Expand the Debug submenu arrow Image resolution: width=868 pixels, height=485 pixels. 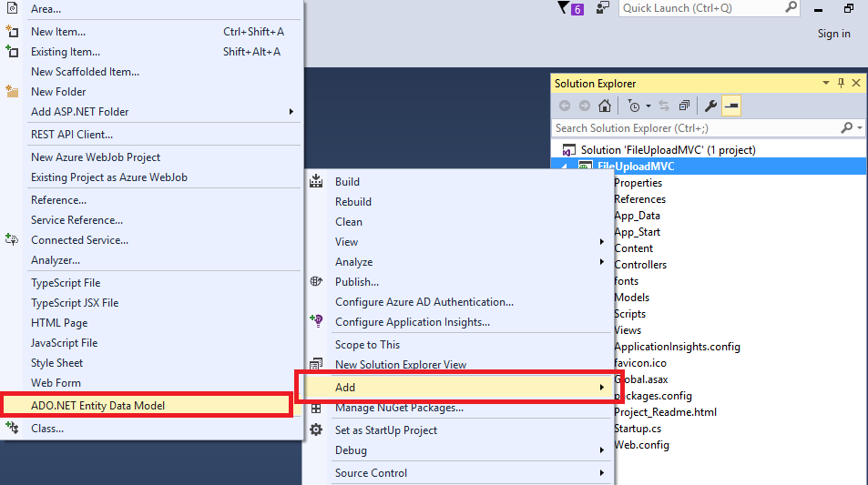click(x=602, y=450)
